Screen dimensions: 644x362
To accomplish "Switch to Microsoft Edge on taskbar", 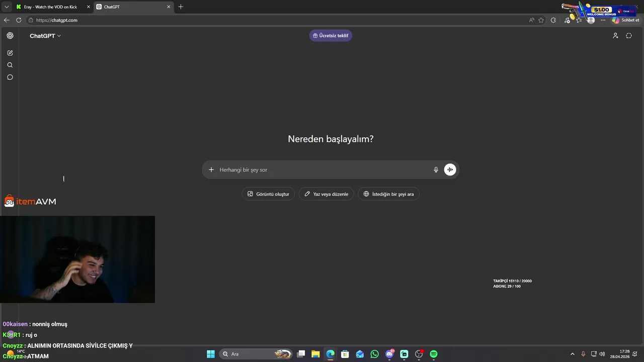I will click(x=330, y=354).
